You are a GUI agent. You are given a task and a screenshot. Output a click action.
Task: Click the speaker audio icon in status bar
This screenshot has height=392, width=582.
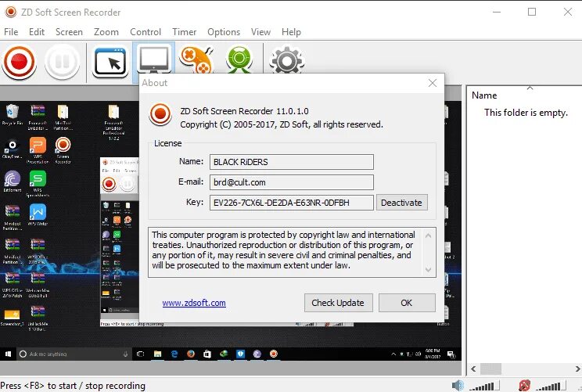click(458, 385)
